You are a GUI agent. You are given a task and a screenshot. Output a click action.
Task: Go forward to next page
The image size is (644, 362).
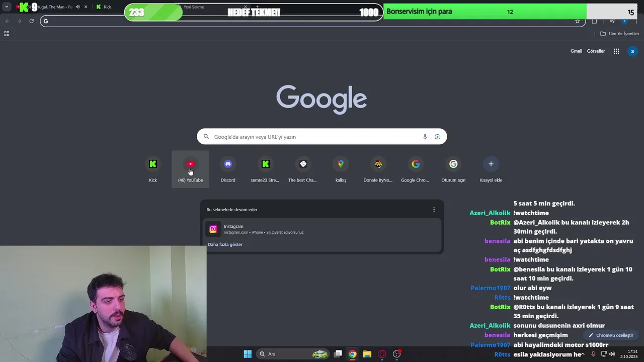[19, 21]
